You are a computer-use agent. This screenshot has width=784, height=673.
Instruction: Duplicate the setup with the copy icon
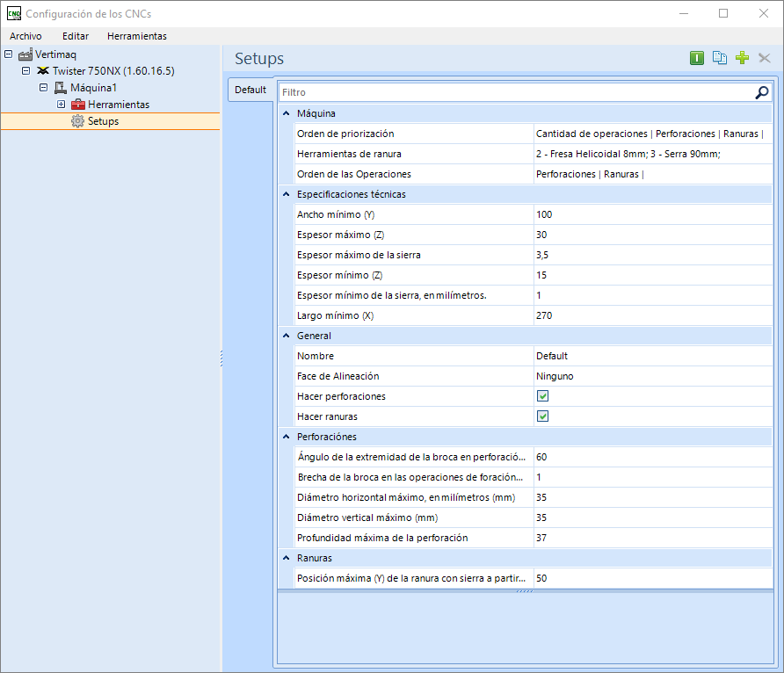(x=720, y=58)
